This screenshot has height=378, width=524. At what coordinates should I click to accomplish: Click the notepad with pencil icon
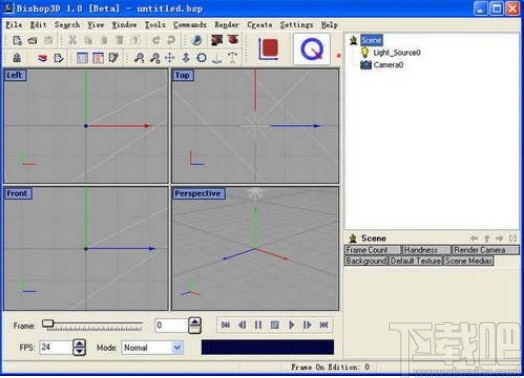pyautogui.click(x=114, y=58)
